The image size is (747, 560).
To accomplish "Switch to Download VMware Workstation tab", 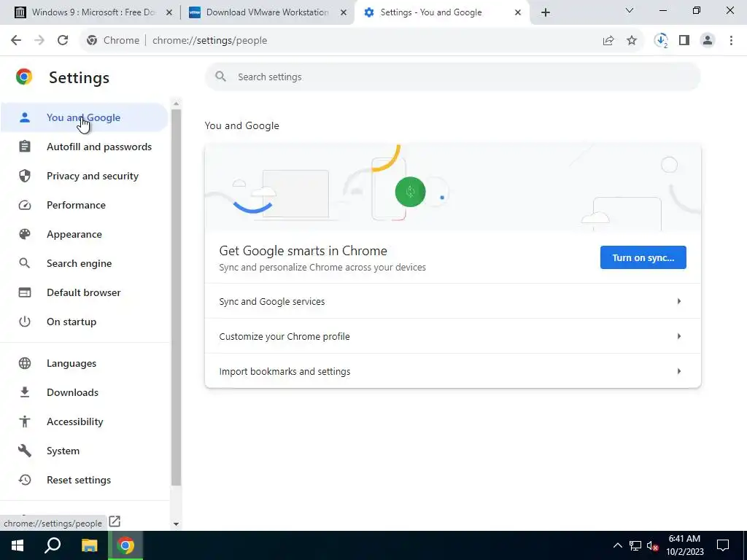I will point(267,12).
